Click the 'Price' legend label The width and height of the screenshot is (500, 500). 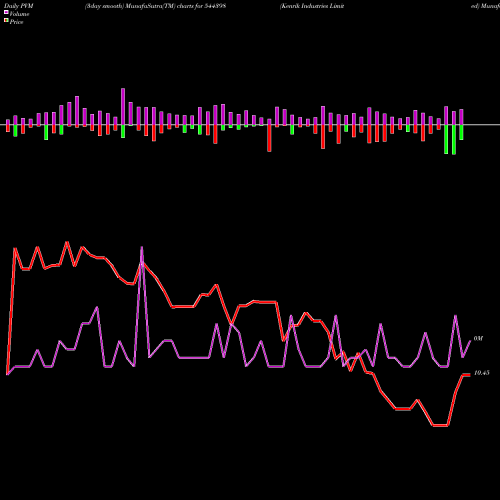(x=16, y=22)
